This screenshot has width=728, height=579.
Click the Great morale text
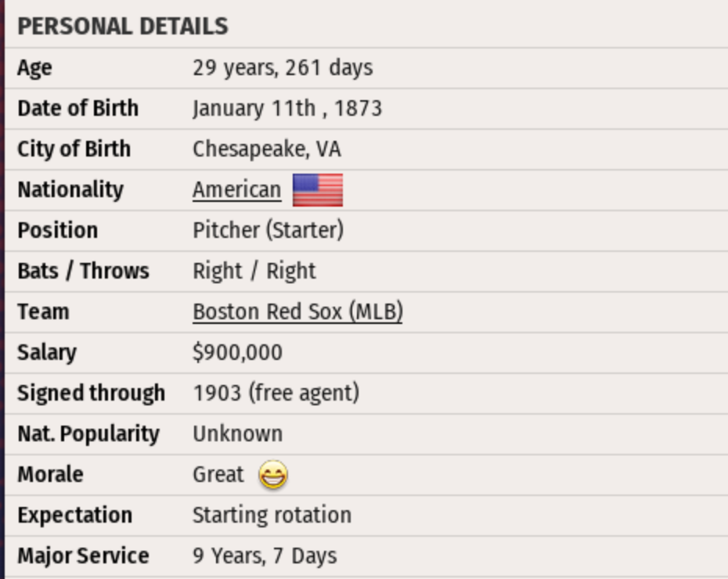tap(218, 474)
